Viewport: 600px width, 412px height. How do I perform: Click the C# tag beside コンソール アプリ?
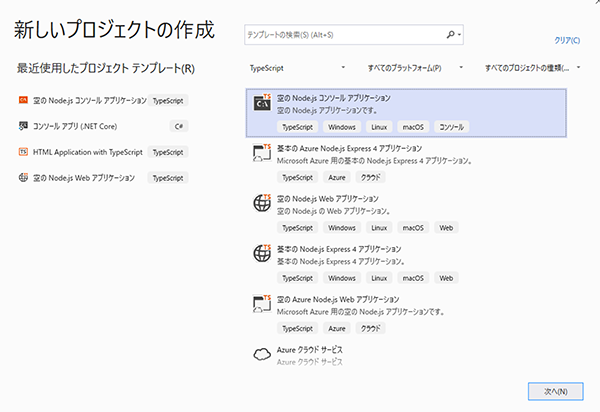(179, 126)
